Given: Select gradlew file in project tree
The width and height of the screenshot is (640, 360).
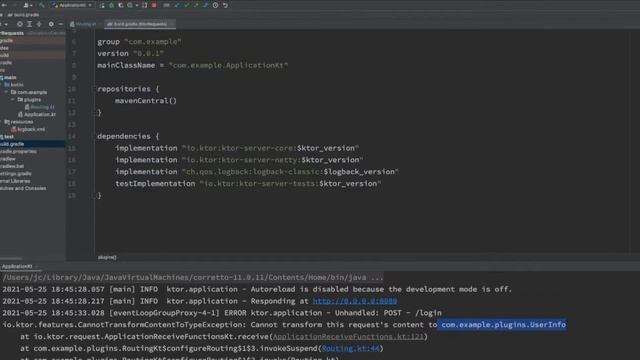Looking at the screenshot, I should click(x=8, y=159).
